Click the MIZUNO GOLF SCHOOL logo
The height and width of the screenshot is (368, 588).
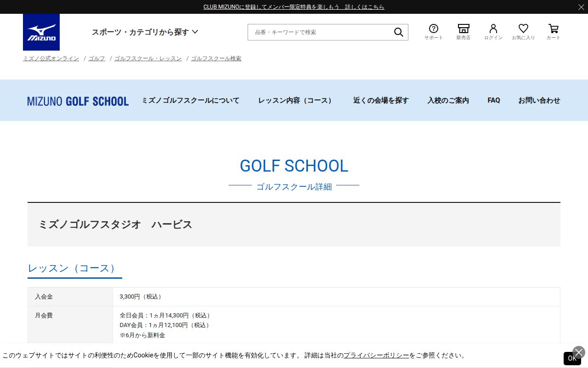click(x=78, y=101)
